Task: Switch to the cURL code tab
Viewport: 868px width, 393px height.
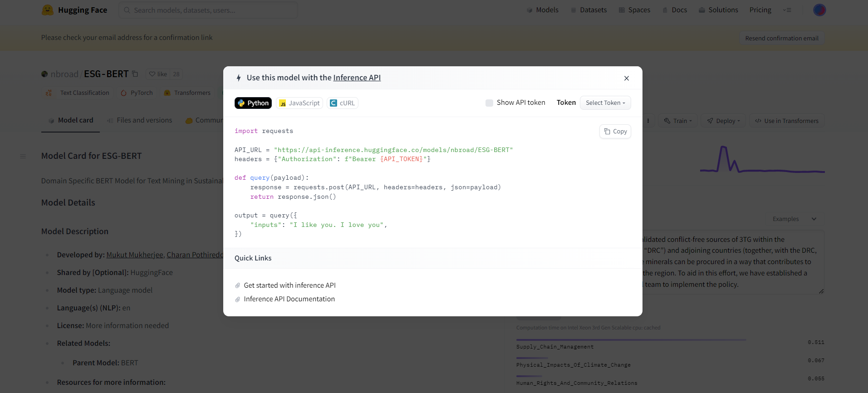Action: pos(342,103)
